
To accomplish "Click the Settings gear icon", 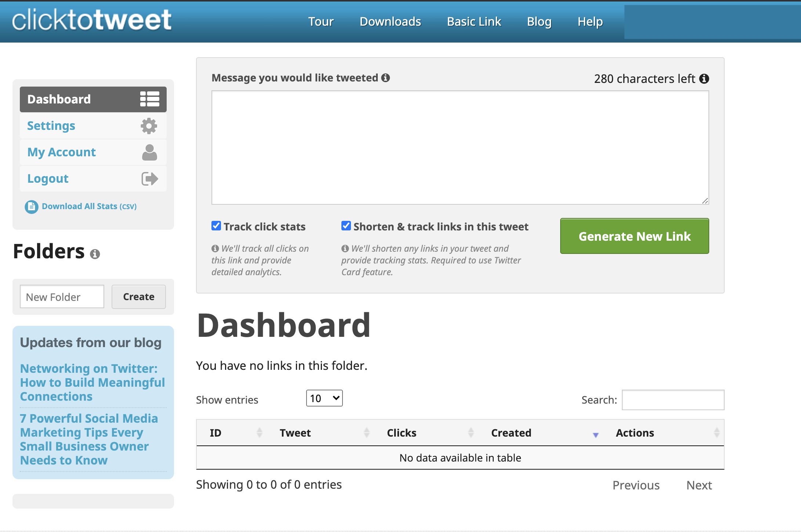I will click(148, 126).
